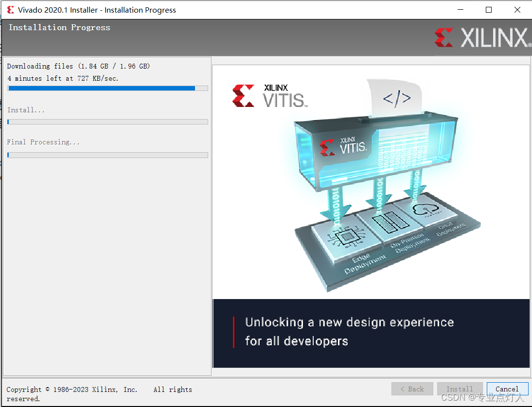Image resolution: width=532 pixels, height=407 pixels.
Task: Click the Final Processing progress bar
Action: click(107, 155)
